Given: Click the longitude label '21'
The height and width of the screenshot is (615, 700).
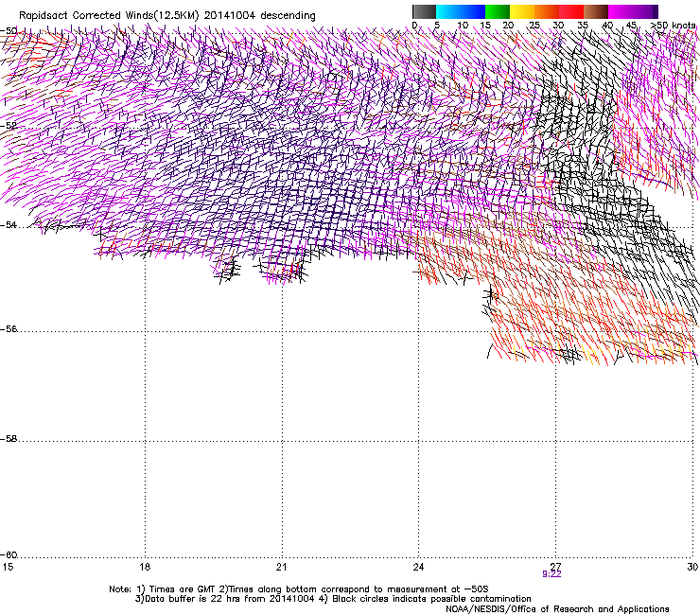Looking at the screenshot, I should point(281,567).
